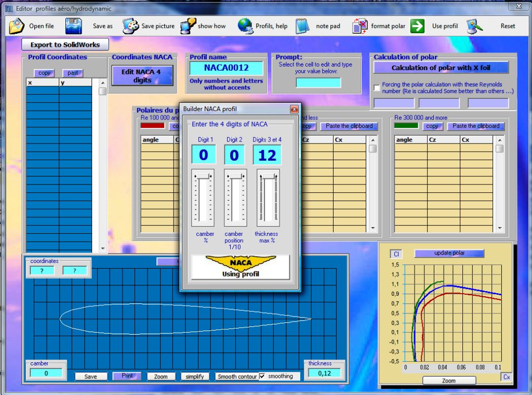This screenshot has width=532, height=395.
Task: Click Zoom button under polar chart
Action: coord(449,380)
